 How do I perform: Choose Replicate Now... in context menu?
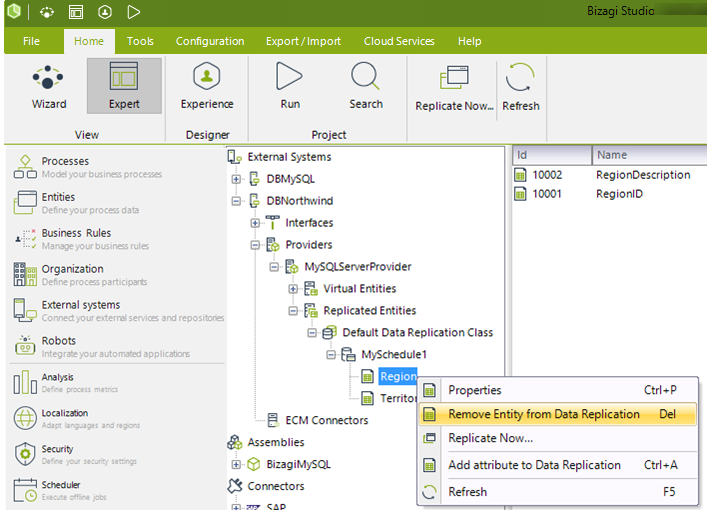pos(558,438)
